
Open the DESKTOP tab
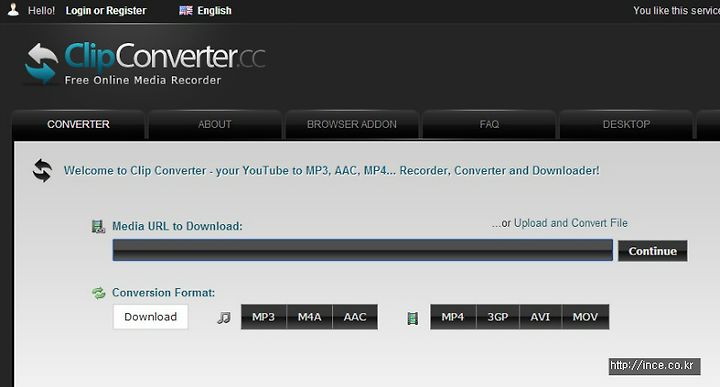626,124
